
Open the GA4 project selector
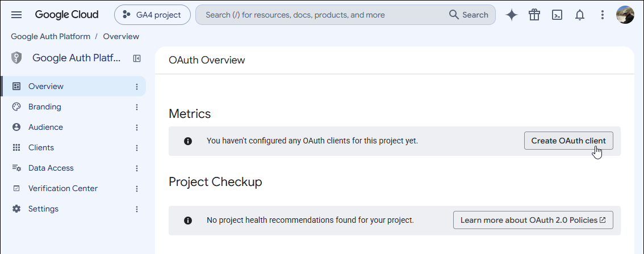point(152,15)
